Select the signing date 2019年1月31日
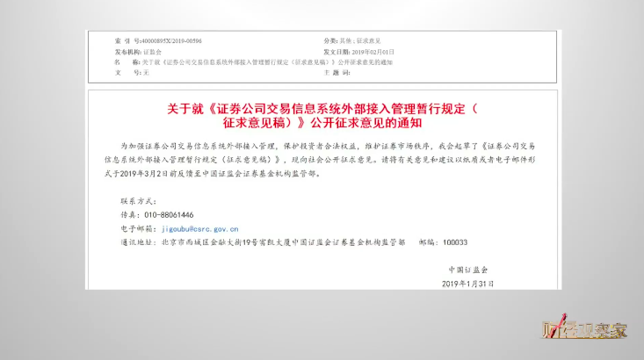Image resolution: width=644 pixels, height=360 pixels. tap(467, 284)
